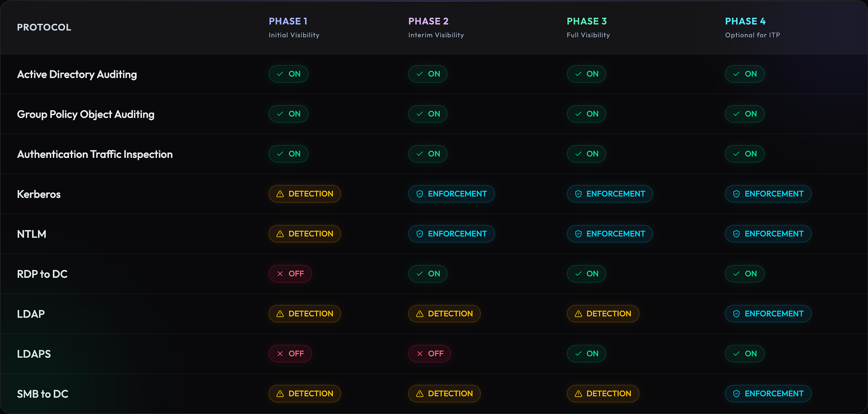Toggle RDP to DC Phase 2 ON badge
Image resolution: width=868 pixels, height=414 pixels.
[428, 274]
